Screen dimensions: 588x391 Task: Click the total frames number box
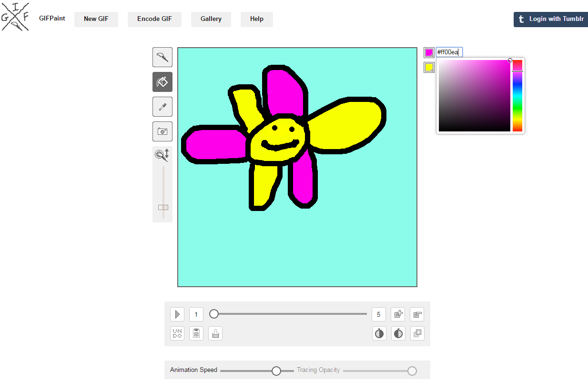[379, 314]
